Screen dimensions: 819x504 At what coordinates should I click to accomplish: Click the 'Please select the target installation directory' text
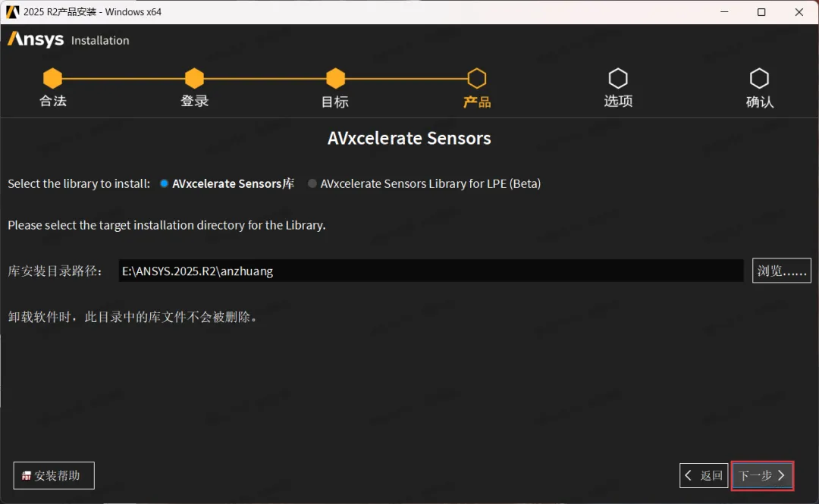tap(167, 225)
